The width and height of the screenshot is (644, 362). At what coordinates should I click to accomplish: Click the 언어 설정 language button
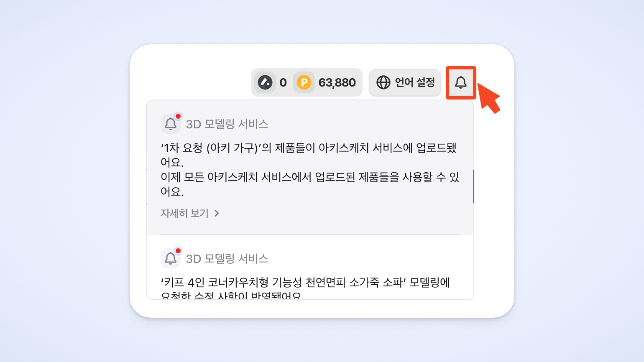tap(405, 82)
